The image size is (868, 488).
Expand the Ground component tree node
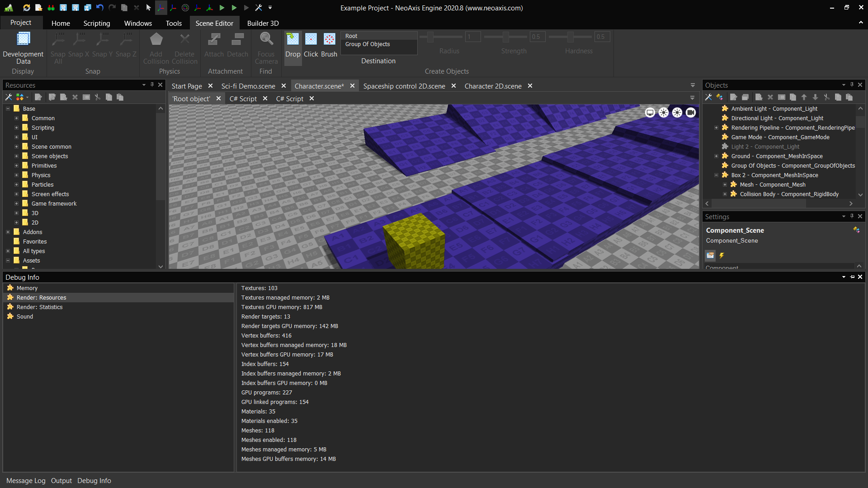[716, 156]
